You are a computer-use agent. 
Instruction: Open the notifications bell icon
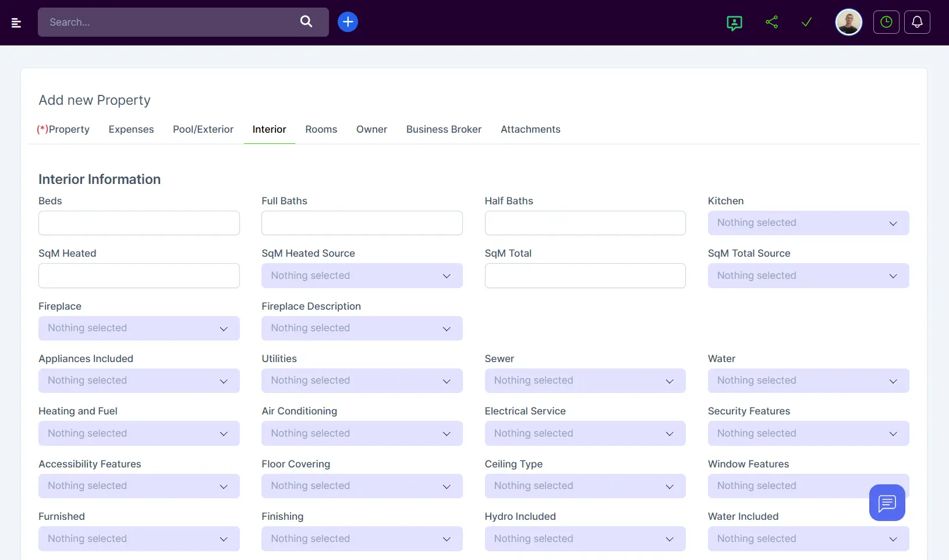point(916,22)
